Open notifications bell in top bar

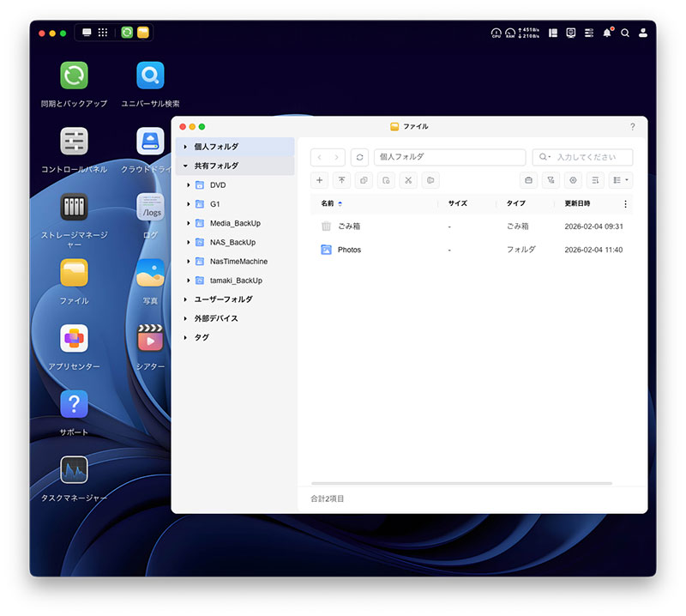pos(608,33)
